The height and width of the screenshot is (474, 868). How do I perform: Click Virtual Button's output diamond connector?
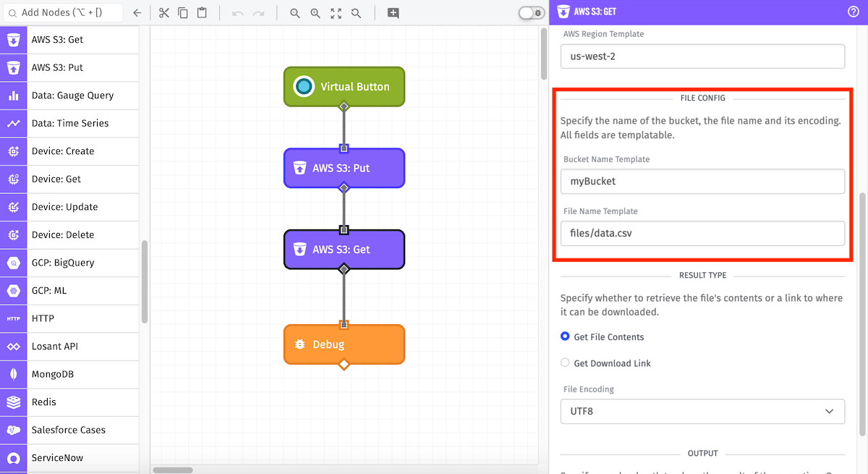tap(344, 106)
